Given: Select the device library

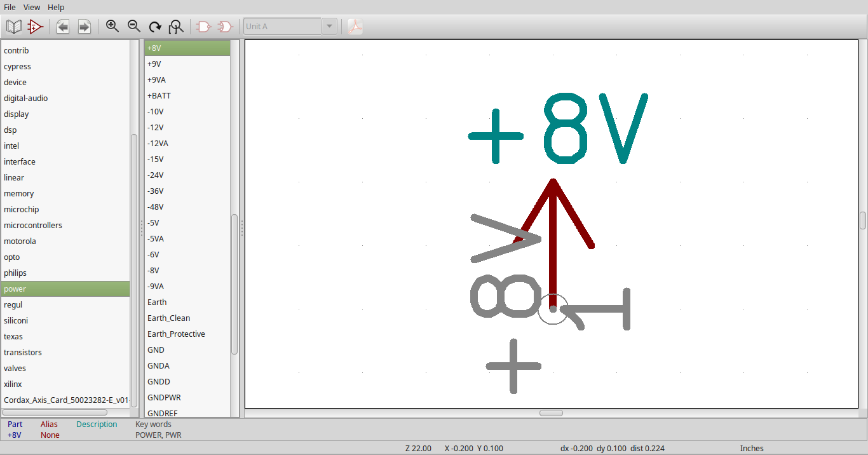Looking at the screenshot, I should click(65, 82).
